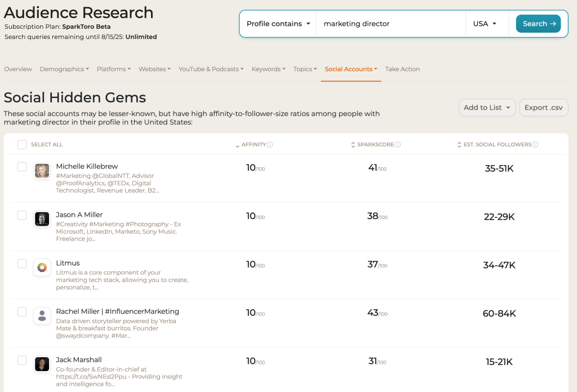577x392 pixels.
Task: Click Rachel Miller's placeholder avatar
Action: tap(42, 316)
